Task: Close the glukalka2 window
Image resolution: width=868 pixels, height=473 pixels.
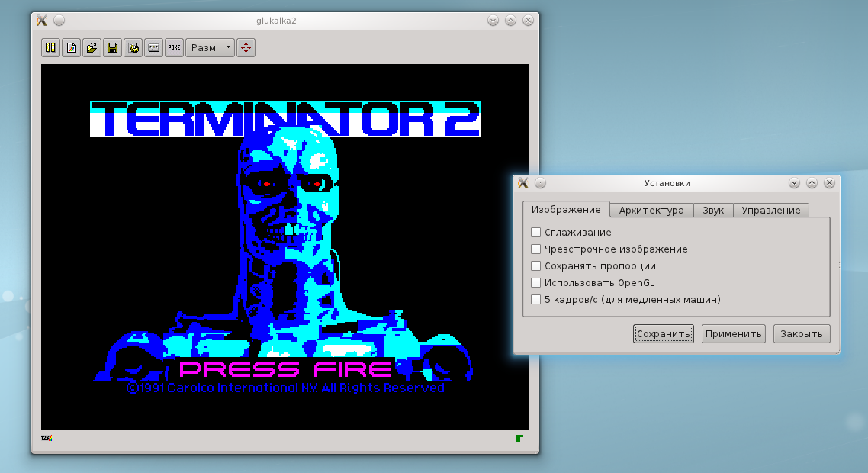Action: [x=528, y=21]
